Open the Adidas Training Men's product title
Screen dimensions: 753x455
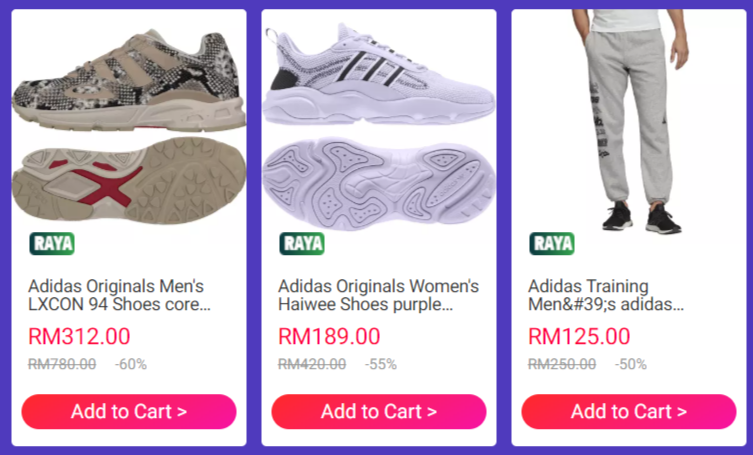pos(605,295)
